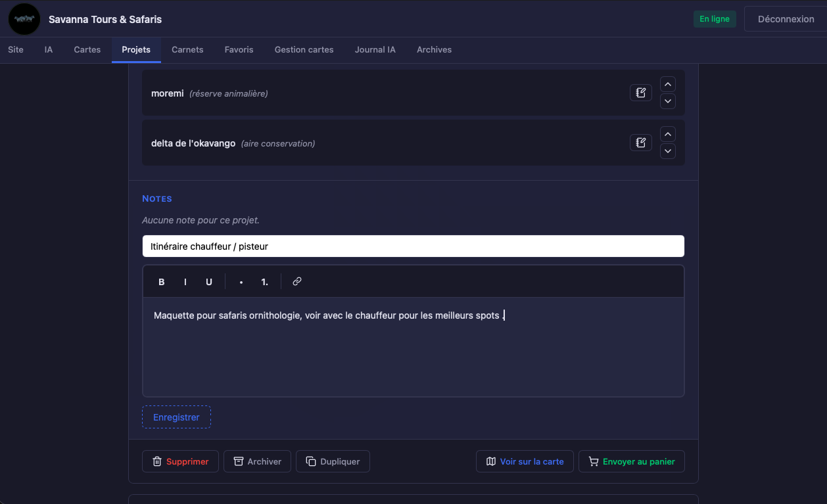Switch to the Favoris tab
Image resolution: width=827 pixels, height=504 pixels.
(x=239, y=49)
